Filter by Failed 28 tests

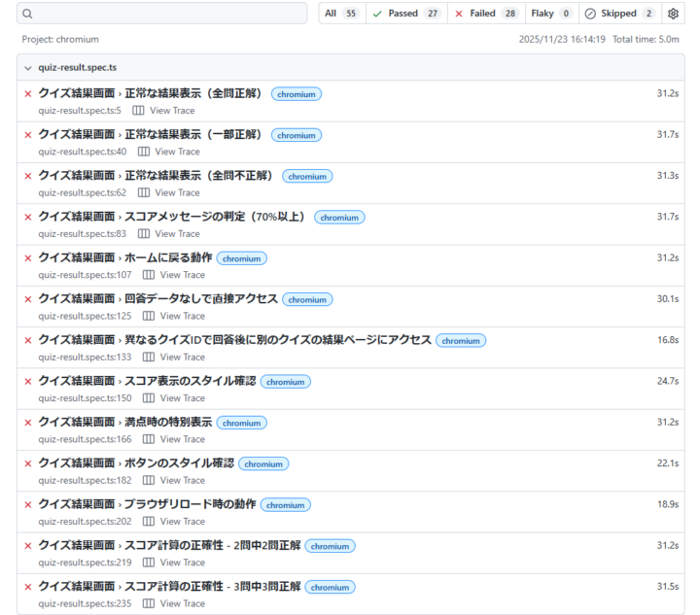coord(486,14)
